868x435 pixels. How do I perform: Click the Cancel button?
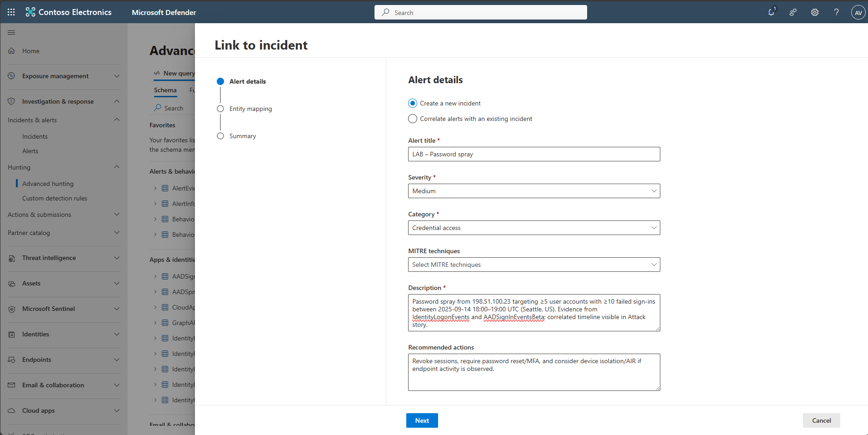click(x=821, y=420)
